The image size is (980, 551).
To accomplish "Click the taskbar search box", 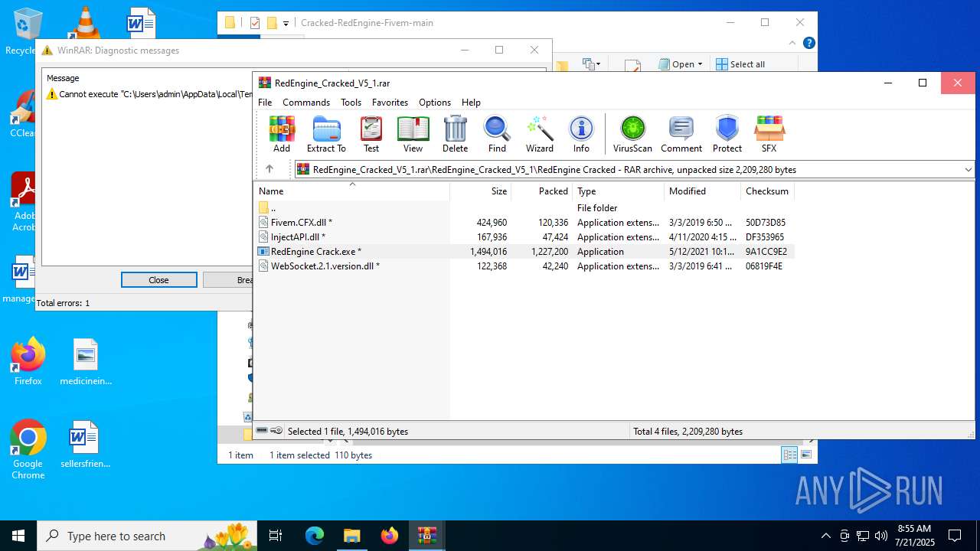I will coord(149,536).
